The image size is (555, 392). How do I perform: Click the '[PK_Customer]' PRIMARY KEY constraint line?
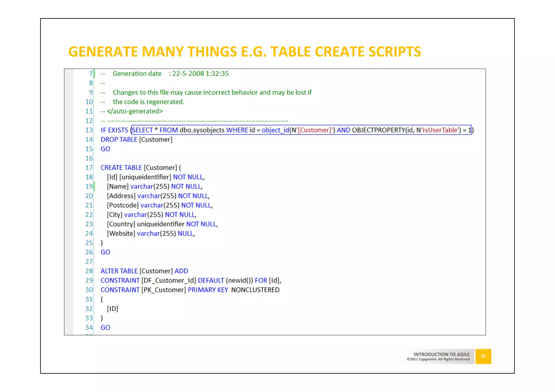pyautogui.click(x=190, y=290)
